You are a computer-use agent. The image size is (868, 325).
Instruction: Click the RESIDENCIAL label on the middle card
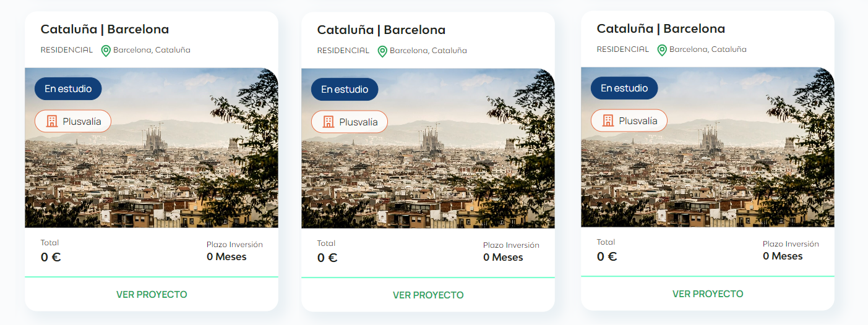click(x=343, y=51)
